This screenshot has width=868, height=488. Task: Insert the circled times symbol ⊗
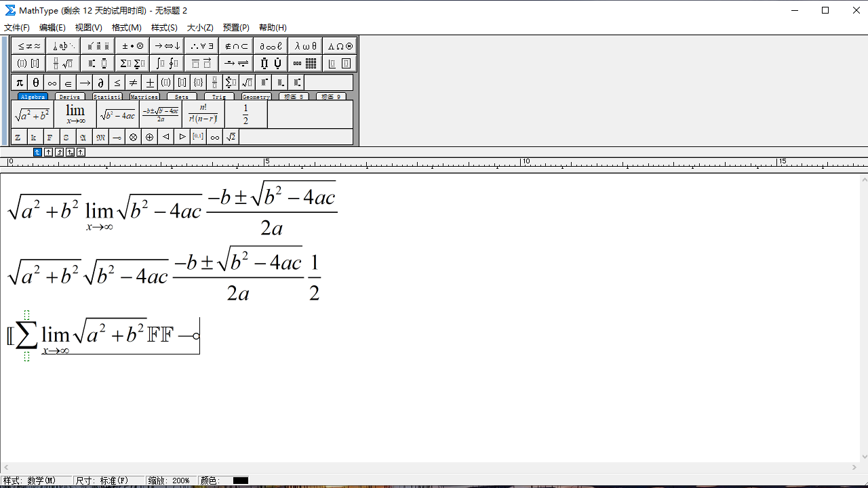tap(134, 137)
